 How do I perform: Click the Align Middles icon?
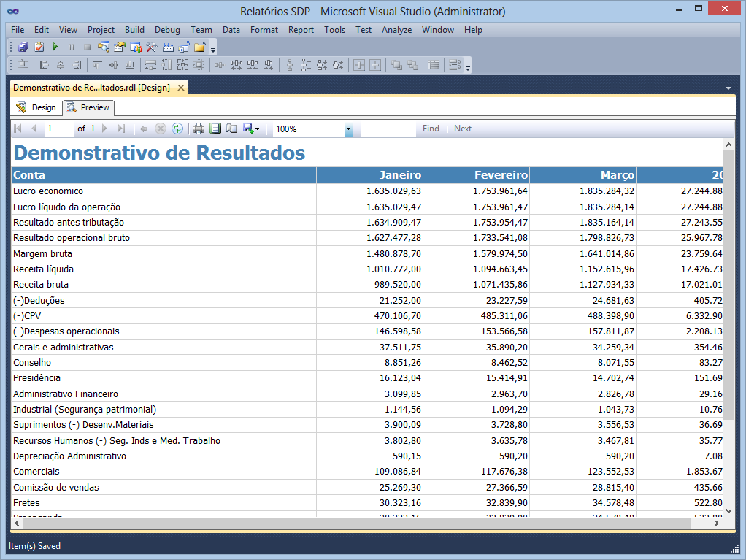114,65
